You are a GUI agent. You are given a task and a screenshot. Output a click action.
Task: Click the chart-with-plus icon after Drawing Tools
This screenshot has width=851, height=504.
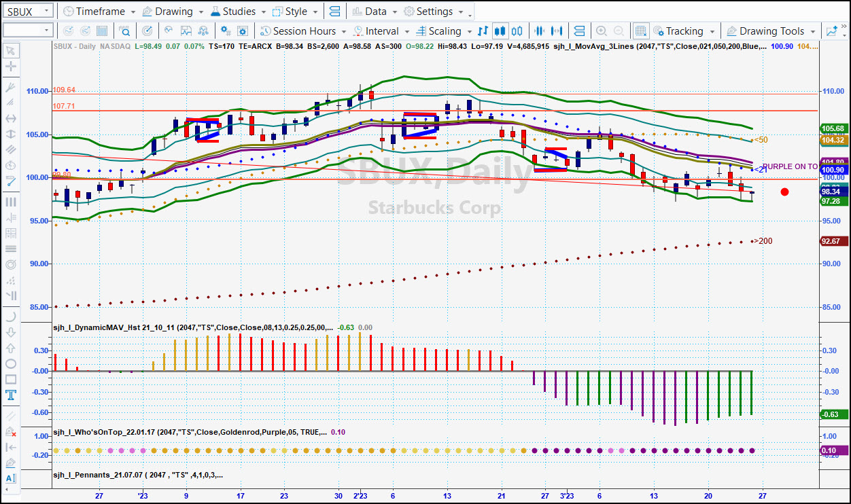coord(832,31)
